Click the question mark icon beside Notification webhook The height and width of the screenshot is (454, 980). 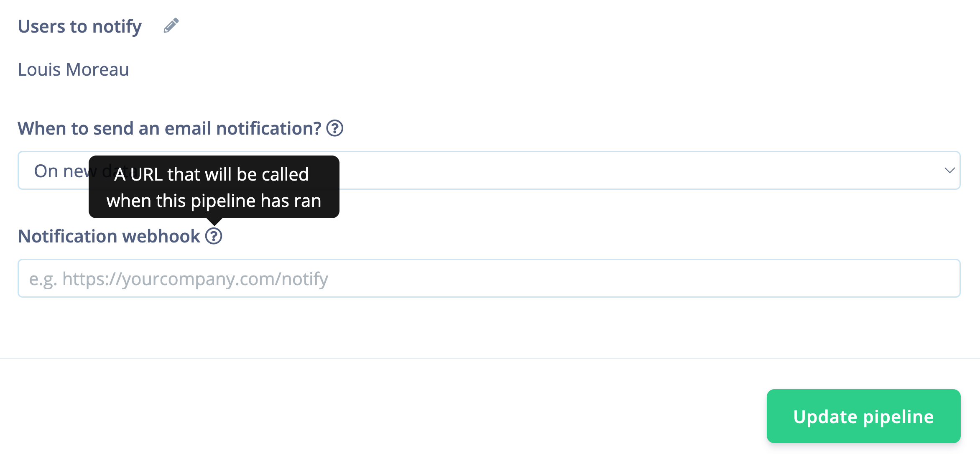pyautogui.click(x=214, y=236)
